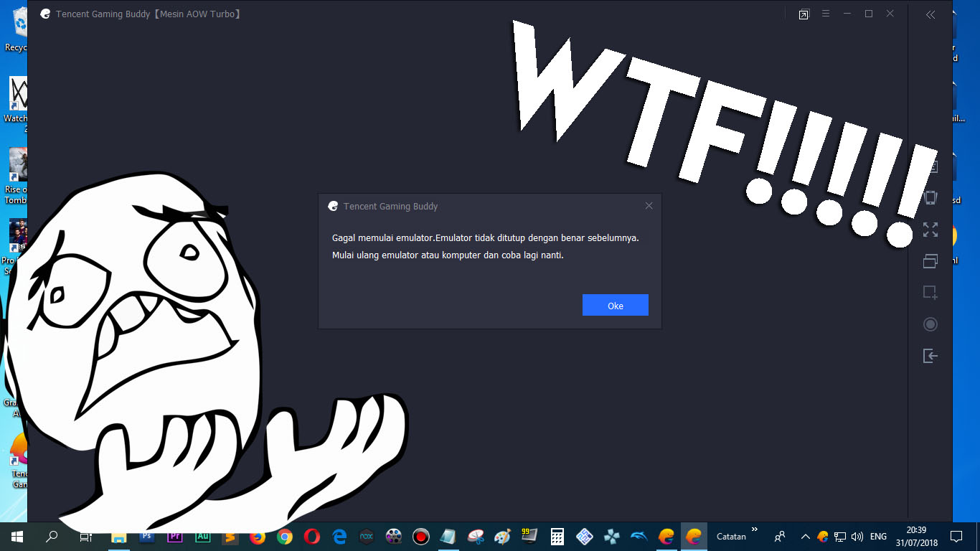This screenshot has height=551, width=980.
Task: Switch to the active Tencent Gaming Buddy taskbar icon
Action: tap(694, 536)
